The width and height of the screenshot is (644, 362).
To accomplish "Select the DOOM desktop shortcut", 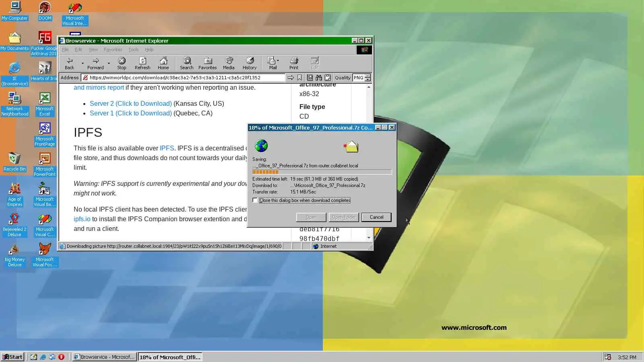I will point(45,11).
